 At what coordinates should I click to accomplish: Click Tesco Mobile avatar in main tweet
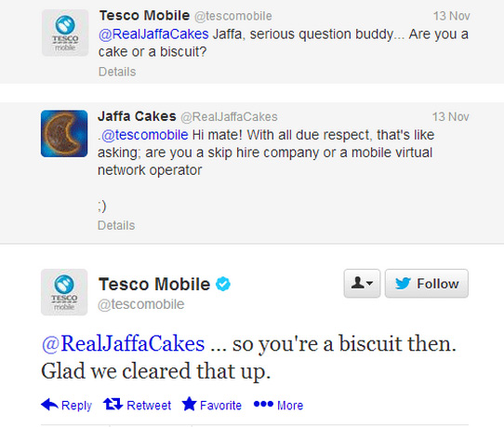(x=64, y=292)
